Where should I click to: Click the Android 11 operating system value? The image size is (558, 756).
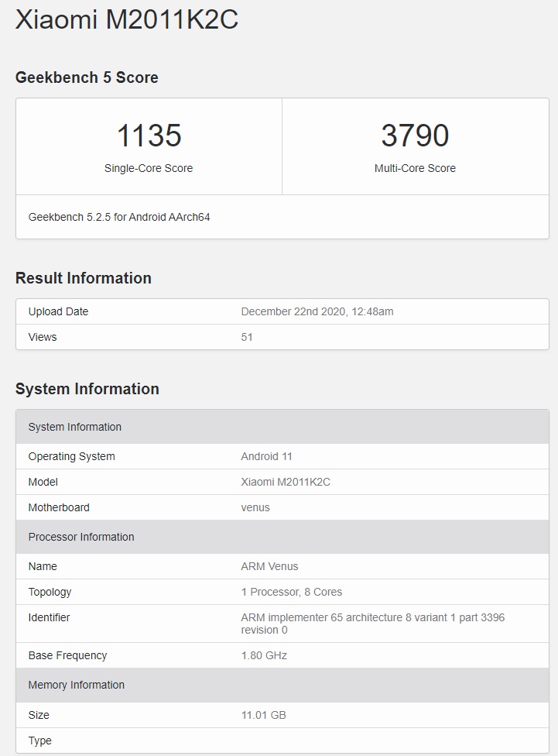[266, 456]
